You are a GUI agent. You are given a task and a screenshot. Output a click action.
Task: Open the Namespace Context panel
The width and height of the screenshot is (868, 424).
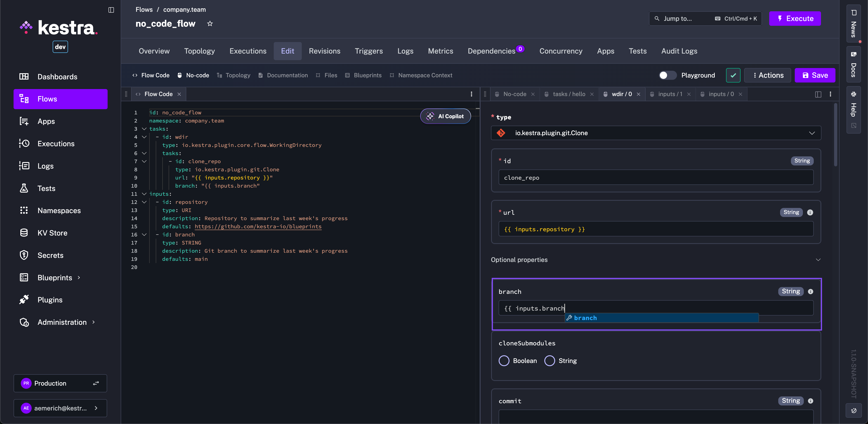[x=425, y=75]
